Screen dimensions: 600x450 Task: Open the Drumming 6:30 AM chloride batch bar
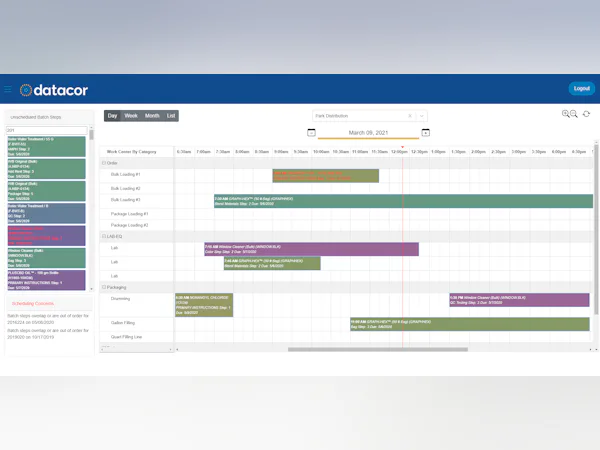point(204,305)
